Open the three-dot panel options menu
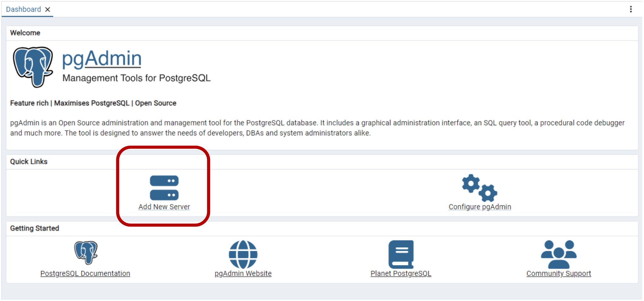644x301 pixels. pyautogui.click(x=631, y=9)
